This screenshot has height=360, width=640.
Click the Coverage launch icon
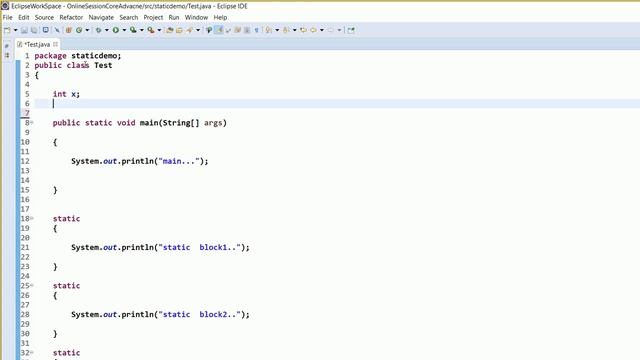(x=133, y=30)
